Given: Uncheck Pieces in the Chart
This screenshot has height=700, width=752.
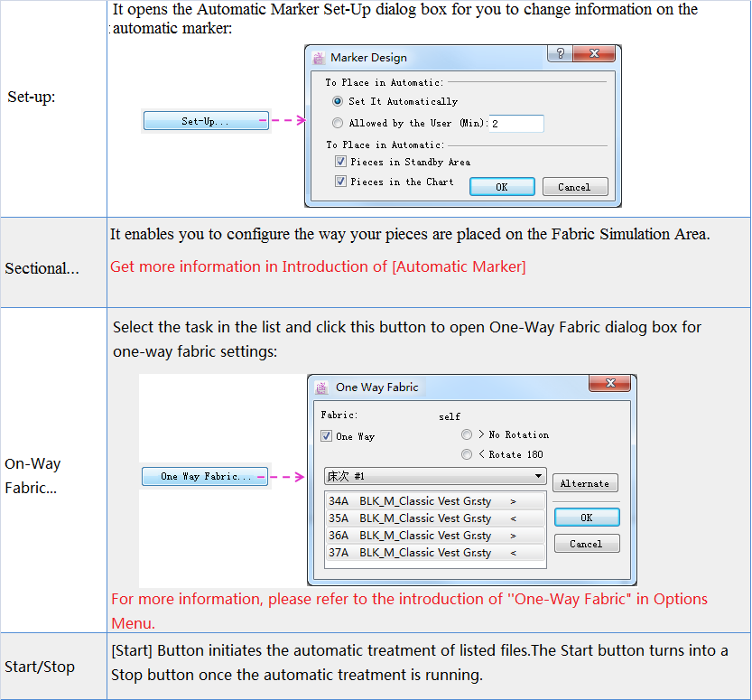Looking at the screenshot, I should pos(340,182).
